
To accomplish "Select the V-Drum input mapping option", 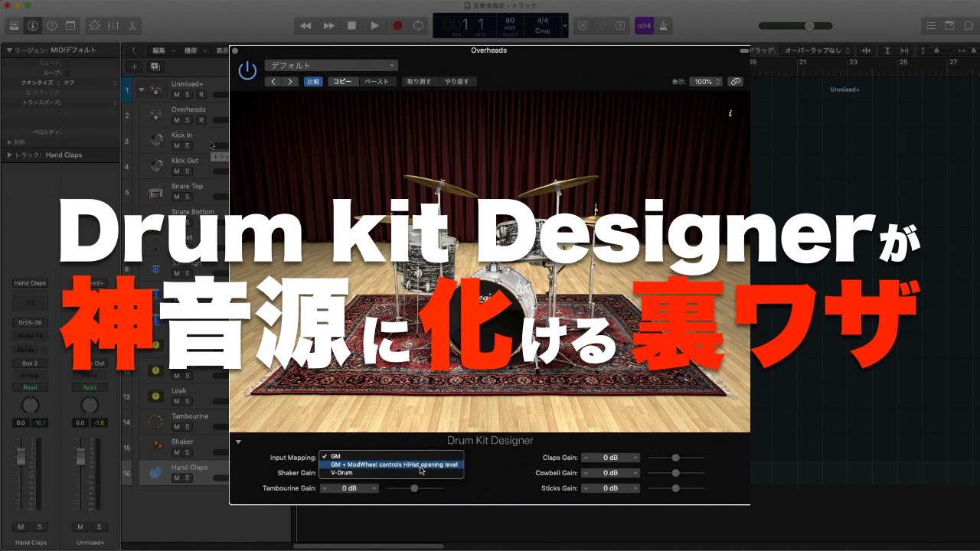I will coord(390,473).
